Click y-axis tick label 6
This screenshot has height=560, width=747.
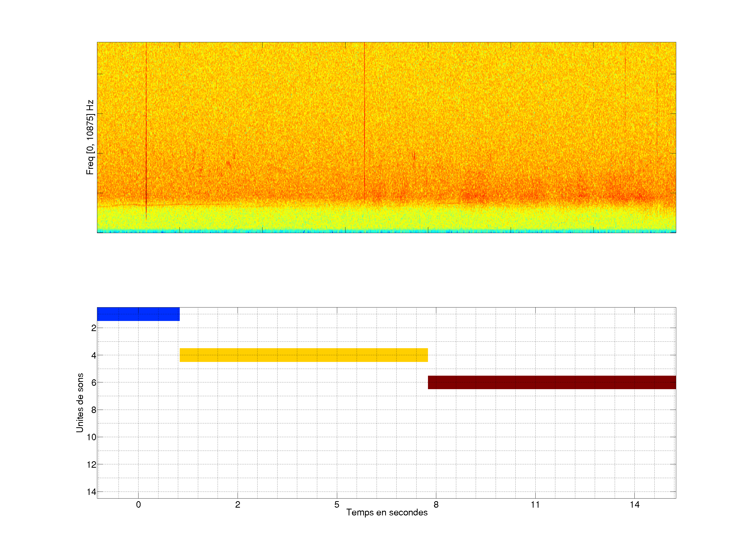pos(94,382)
